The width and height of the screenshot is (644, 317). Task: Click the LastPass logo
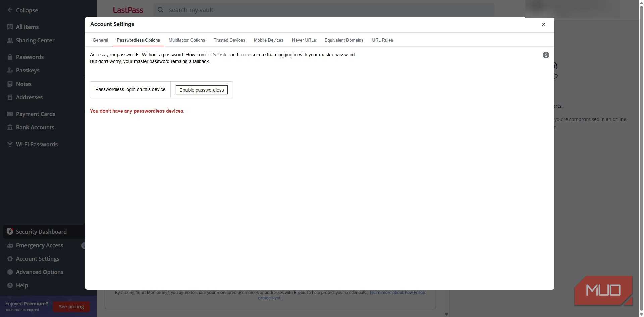pos(128,10)
